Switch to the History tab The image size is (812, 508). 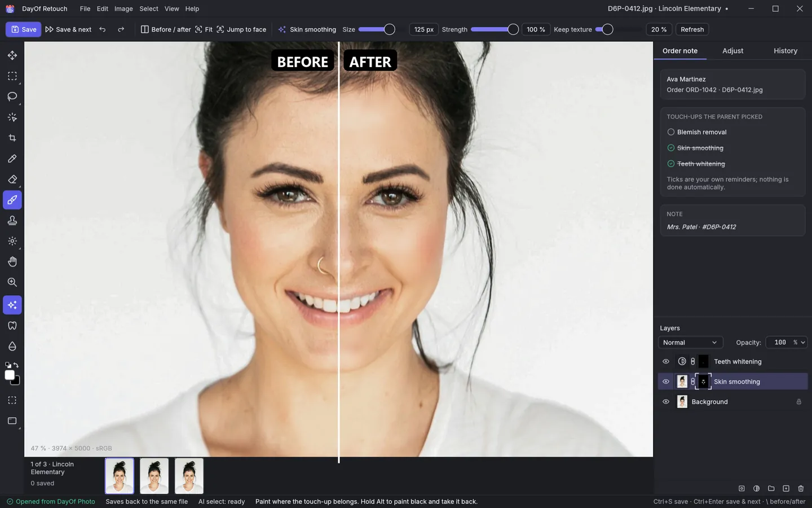click(x=785, y=51)
